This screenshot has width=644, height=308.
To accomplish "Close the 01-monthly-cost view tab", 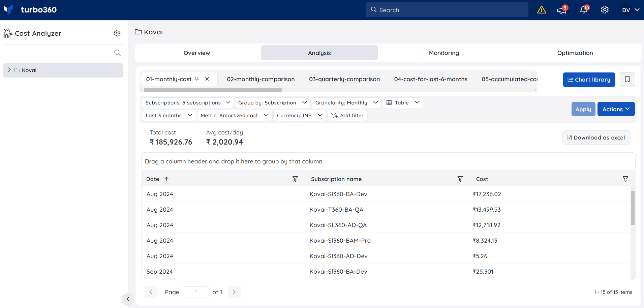I will pos(207,79).
